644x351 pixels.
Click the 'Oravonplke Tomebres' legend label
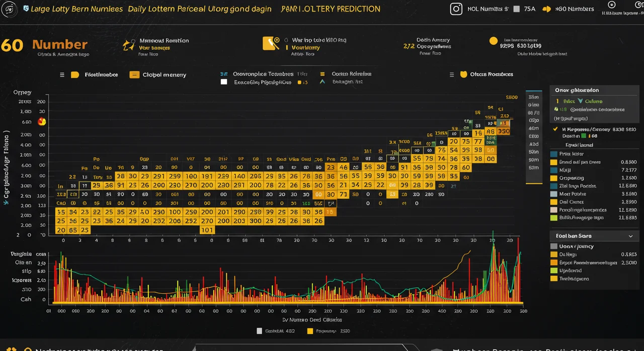tap(263, 74)
